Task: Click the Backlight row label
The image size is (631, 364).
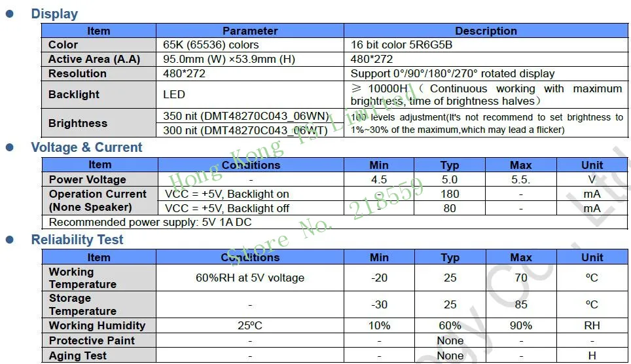Action: tap(74, 94)
